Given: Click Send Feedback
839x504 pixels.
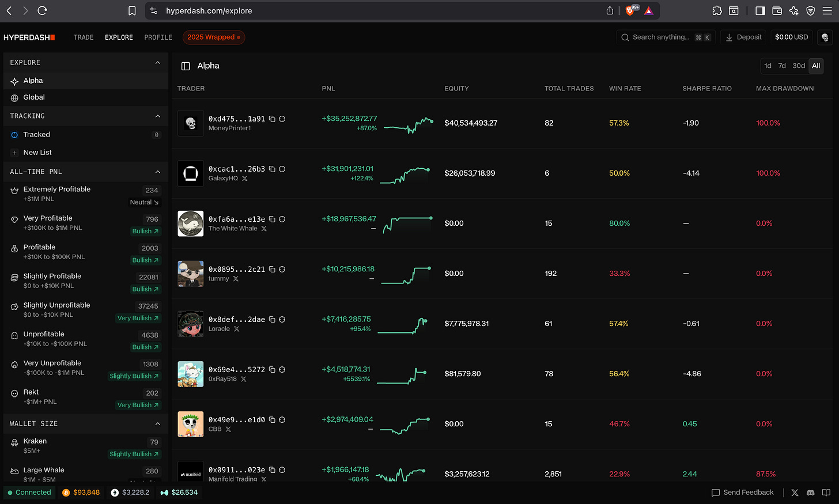Looking at the screenshot, I should [743, 492].
